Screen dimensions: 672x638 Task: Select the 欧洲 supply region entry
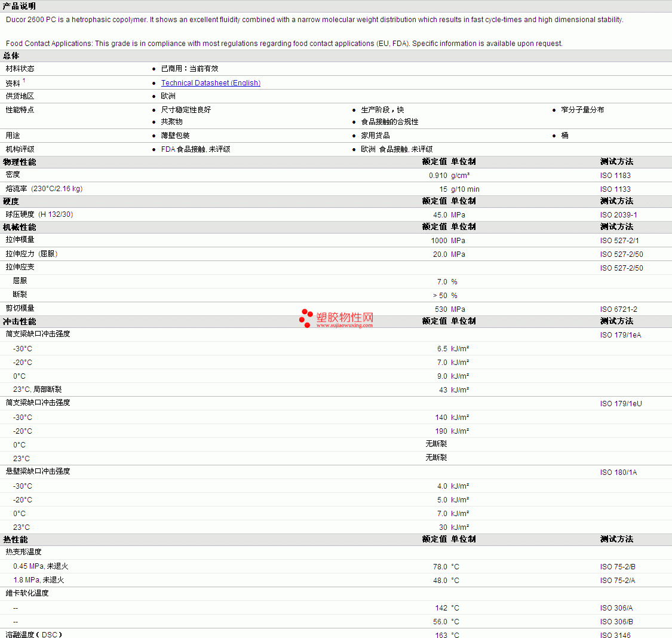point(168,96)
